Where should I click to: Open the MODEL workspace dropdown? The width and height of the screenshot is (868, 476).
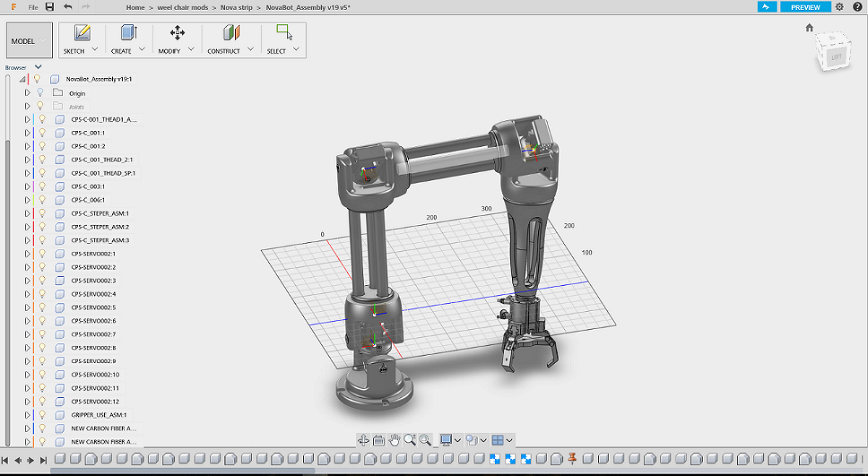pos(29,41)
